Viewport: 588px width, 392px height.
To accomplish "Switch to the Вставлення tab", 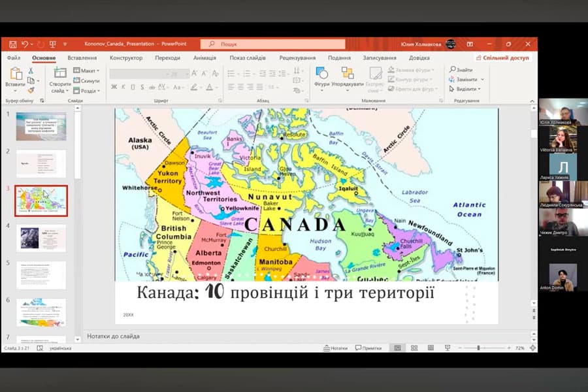I will point(82,57).
